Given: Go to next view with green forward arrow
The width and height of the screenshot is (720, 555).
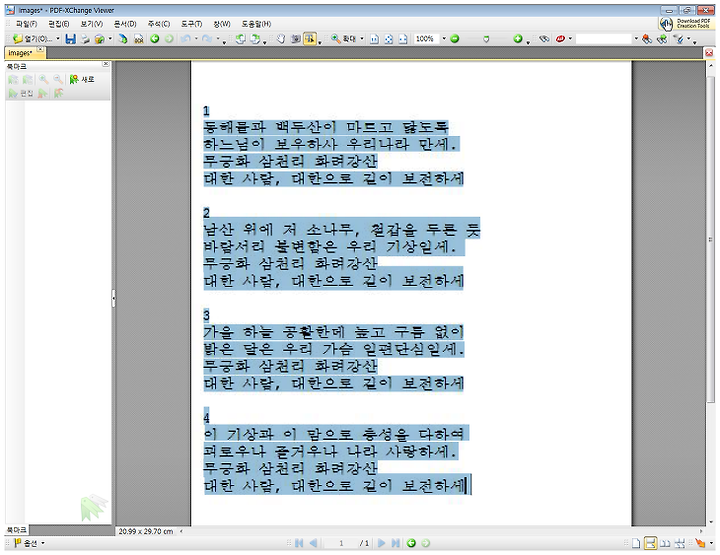Looking at the screenshot, I should tap(169, 39).
